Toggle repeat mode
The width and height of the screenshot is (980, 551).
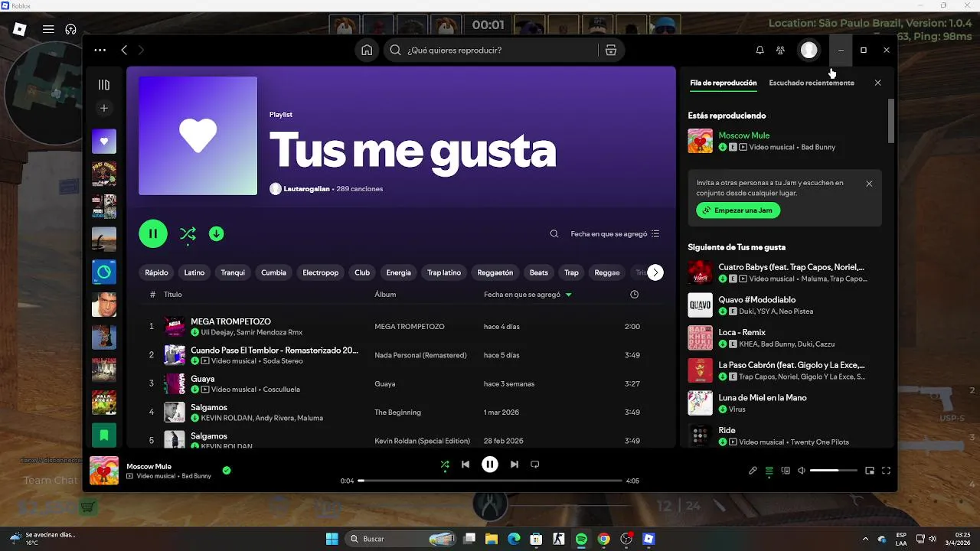tap(535, 464)
